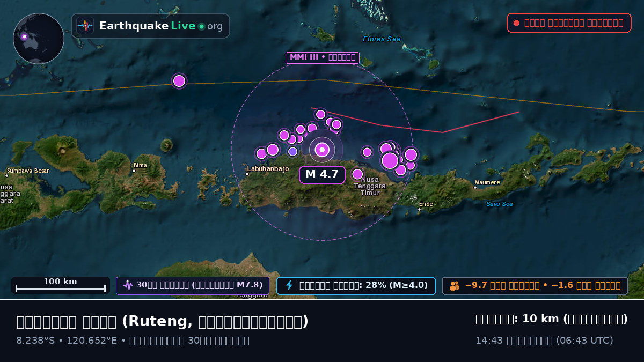Click the Ende city label
This screenshot has height=362, width=644.
[426, 204]
